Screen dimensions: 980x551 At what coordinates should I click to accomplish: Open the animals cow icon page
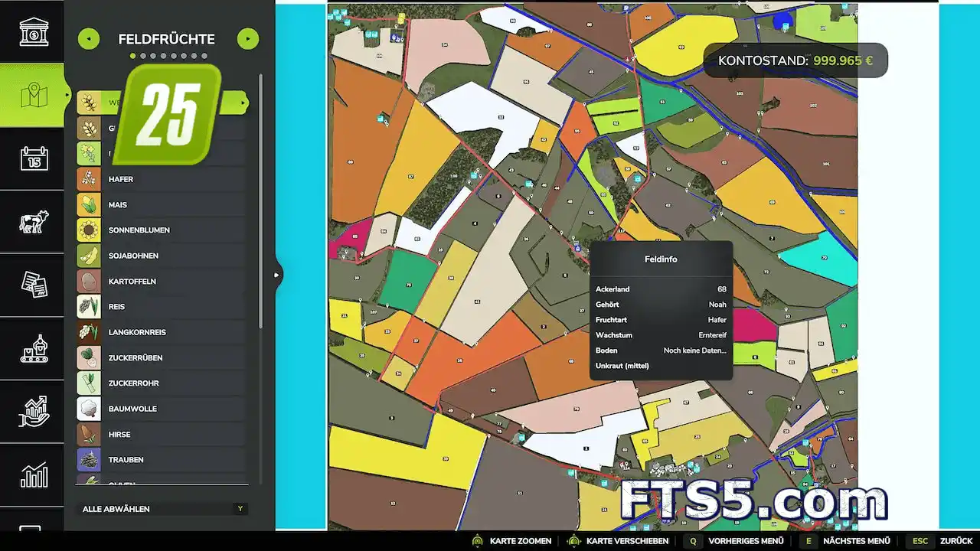pyautogui.click(x=34, y=222)
